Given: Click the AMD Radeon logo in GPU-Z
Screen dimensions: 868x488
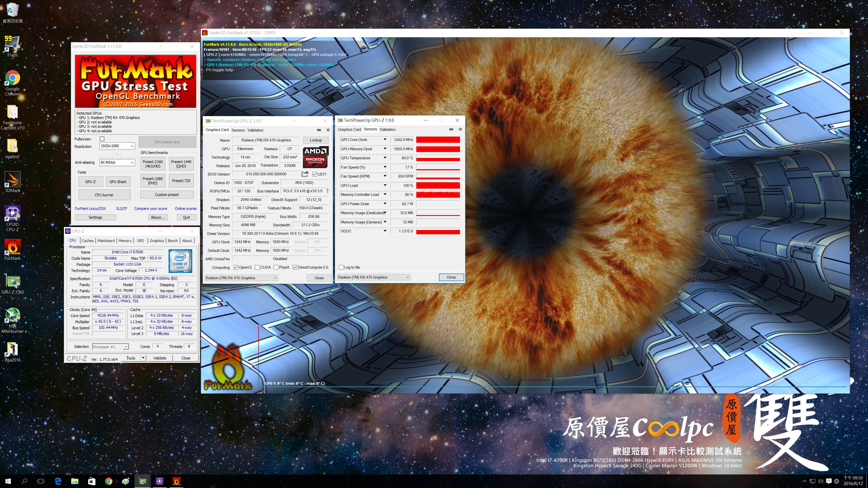Looking at the screenshot, I should click(x=315, y=157).
